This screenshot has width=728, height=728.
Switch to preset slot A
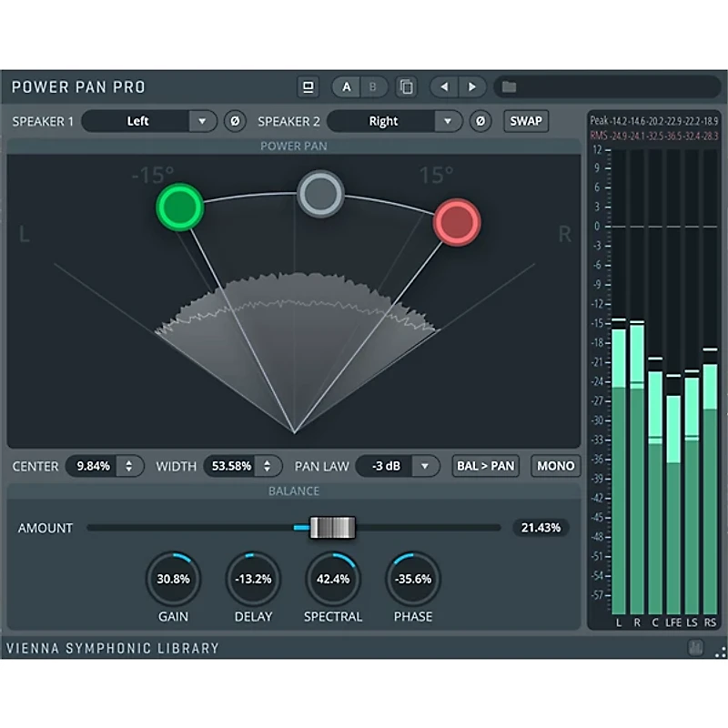click(346, 86)
